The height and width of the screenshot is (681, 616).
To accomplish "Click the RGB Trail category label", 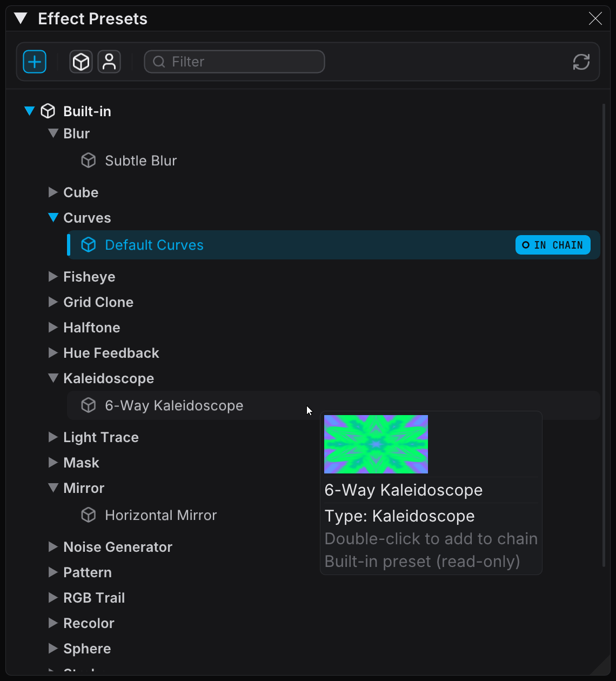I will click(x=94, y=598).
